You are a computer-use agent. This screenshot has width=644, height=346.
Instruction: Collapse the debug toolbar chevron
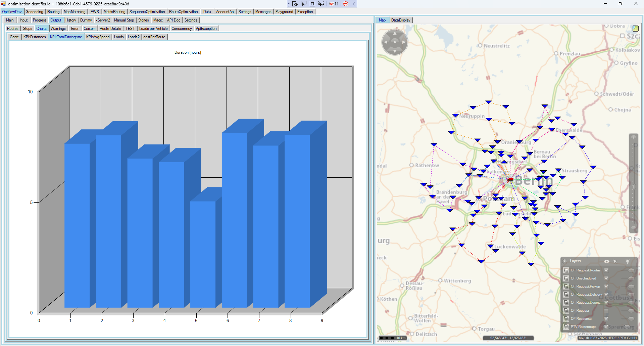tap(354, 4)
